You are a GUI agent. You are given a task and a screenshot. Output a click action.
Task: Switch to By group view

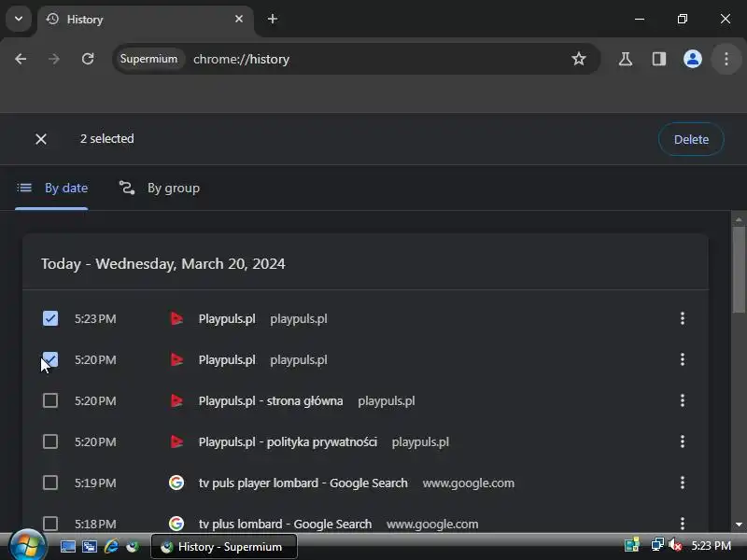(x=159, y=189)
